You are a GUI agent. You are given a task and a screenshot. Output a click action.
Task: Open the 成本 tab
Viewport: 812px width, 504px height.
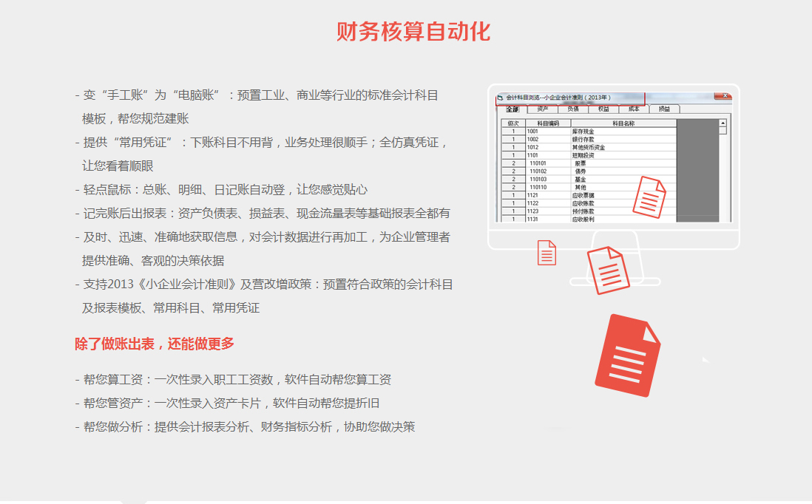[x=633, y=109]
